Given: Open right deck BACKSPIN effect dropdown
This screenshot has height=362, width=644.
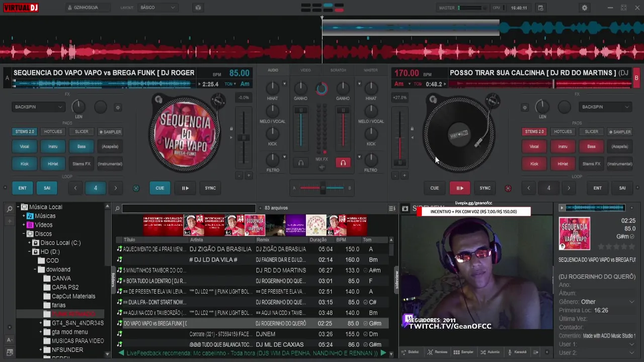Looking at the screenshot, I should [x=605, y=107].
